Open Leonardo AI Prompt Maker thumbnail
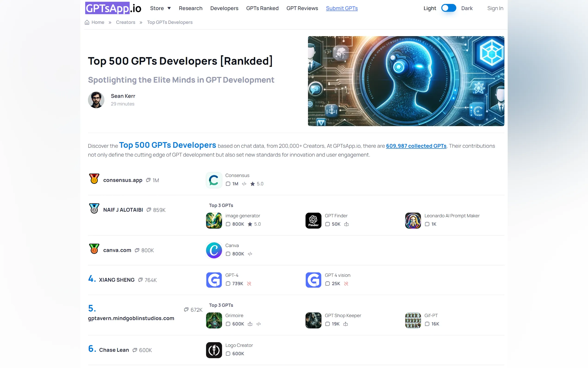Image resolution: width=588 pixels, height=368 pixels. click(x=413, y=221)
